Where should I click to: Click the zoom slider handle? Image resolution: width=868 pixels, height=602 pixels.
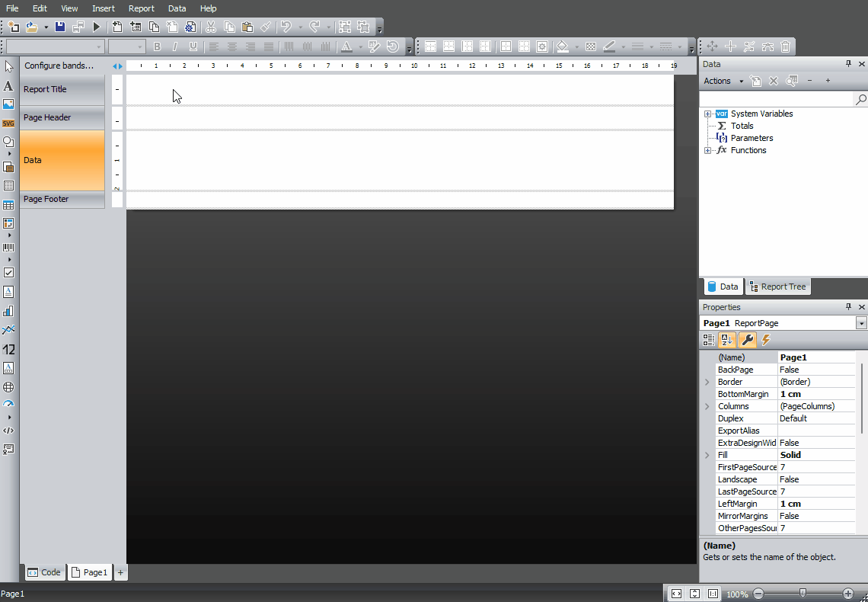coord(803,593)
